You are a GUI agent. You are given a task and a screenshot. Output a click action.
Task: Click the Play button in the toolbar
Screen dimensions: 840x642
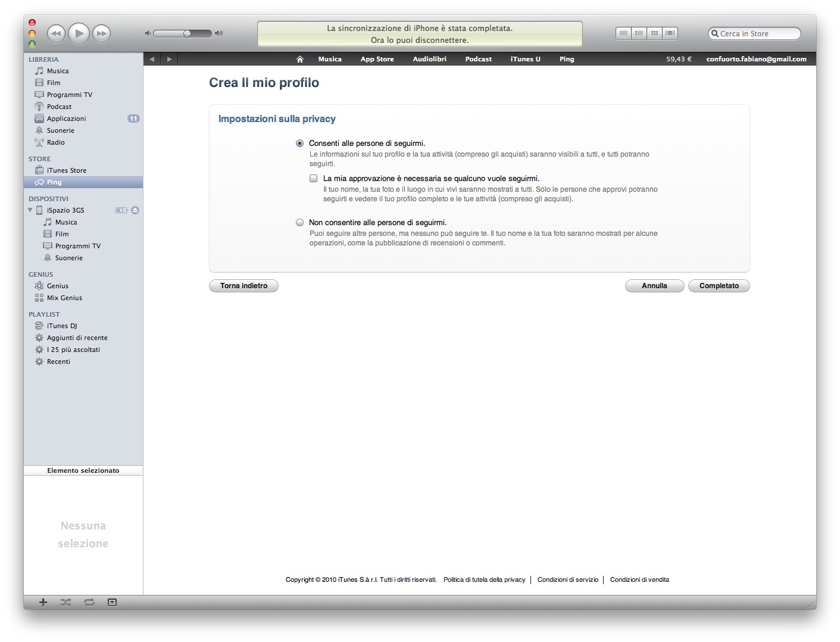coord(79,33)
